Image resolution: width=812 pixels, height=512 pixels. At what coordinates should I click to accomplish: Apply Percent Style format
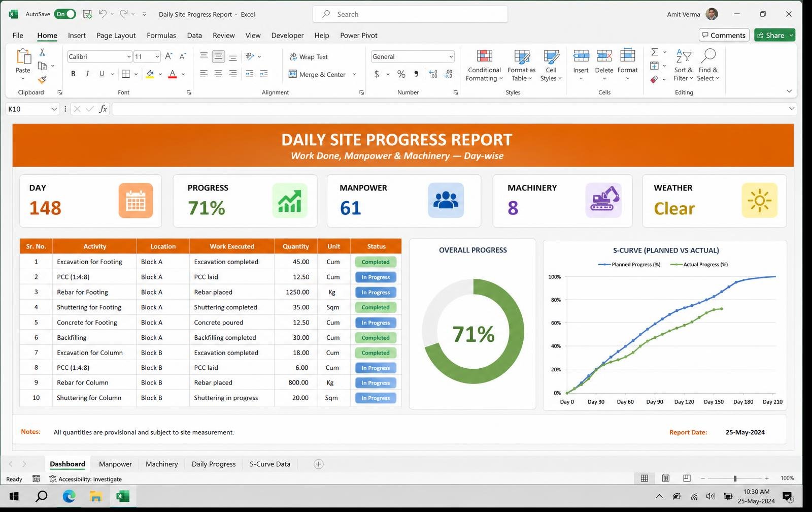[x=401, y=74]
